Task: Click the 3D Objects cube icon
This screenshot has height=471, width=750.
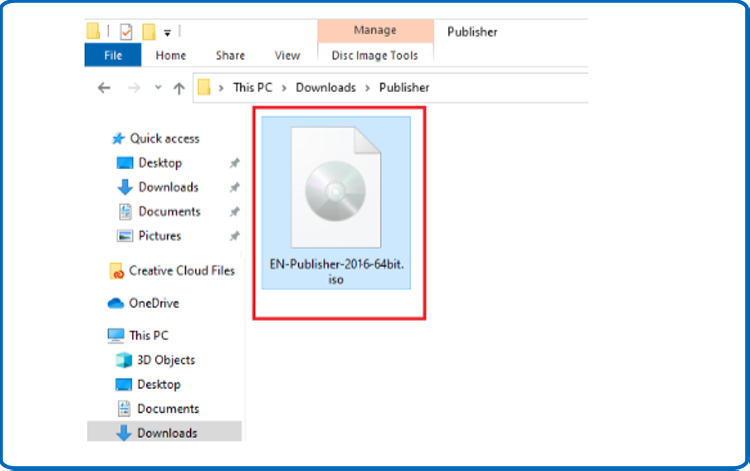Action: pos(124,360)
